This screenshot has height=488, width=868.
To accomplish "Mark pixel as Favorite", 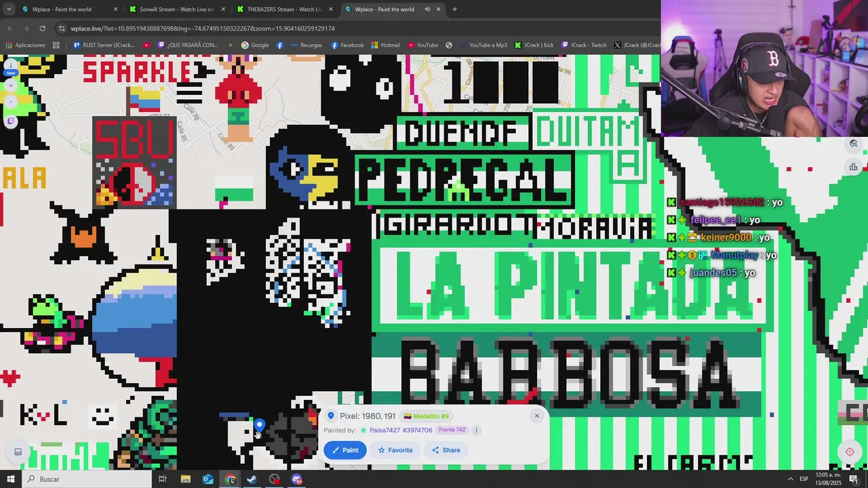I will point(395,450).
